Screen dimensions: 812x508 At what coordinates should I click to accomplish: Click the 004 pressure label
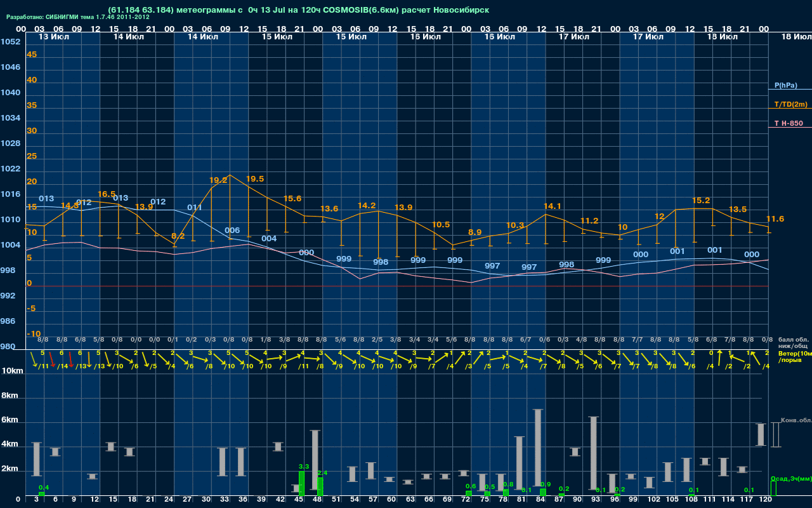269,239
